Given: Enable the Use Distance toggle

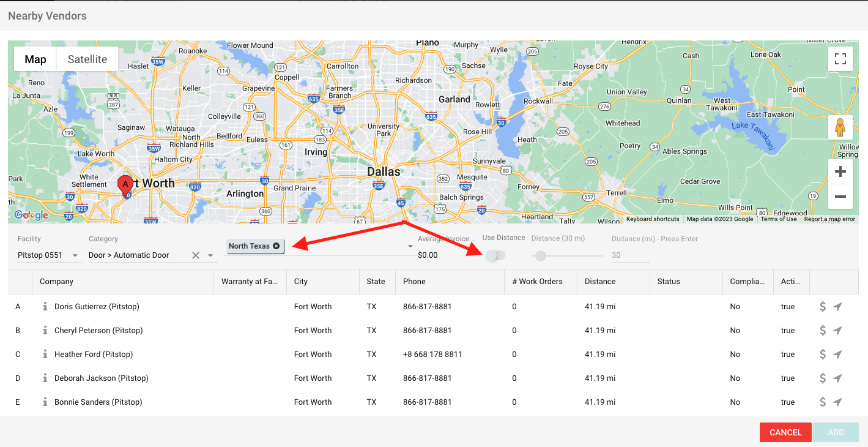Looking at the screenshot, I should tap(495, 255).
